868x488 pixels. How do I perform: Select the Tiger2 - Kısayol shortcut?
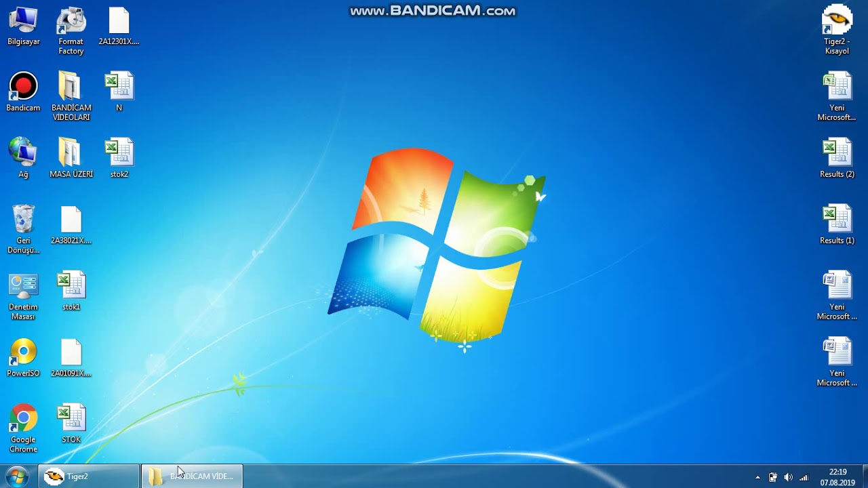coord(837,31)
